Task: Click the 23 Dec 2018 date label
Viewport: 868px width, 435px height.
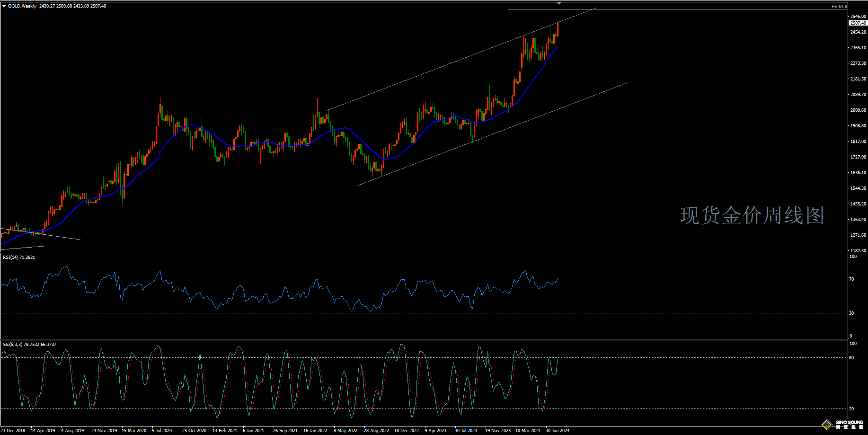Action: [13, 431]
